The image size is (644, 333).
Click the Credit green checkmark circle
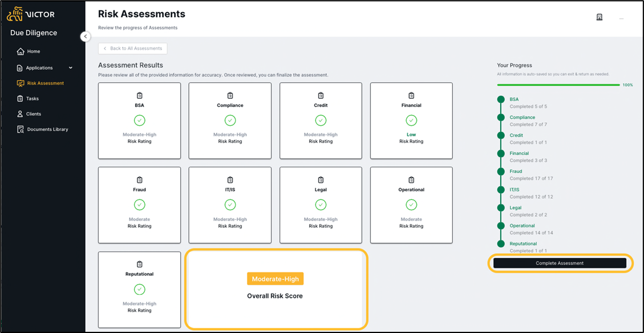point(321,121)
